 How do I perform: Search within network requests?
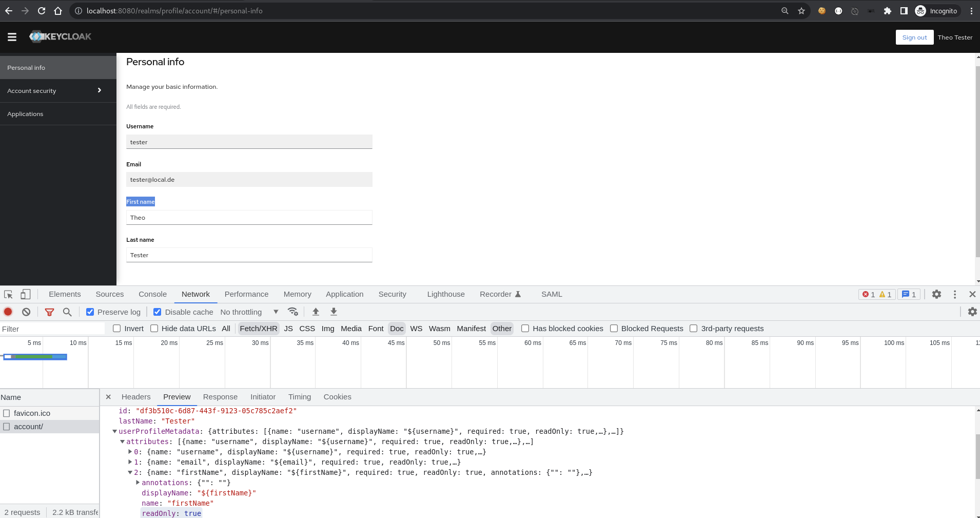(67, 312)
